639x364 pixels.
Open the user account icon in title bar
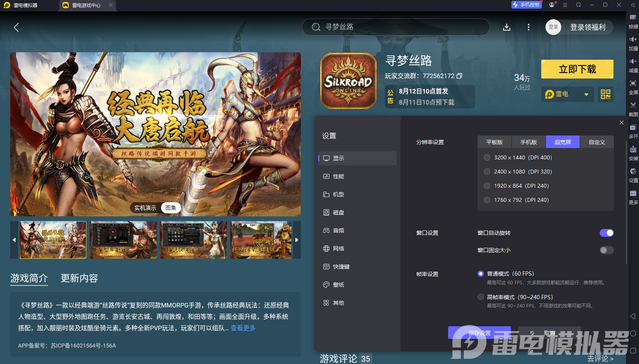552,5
